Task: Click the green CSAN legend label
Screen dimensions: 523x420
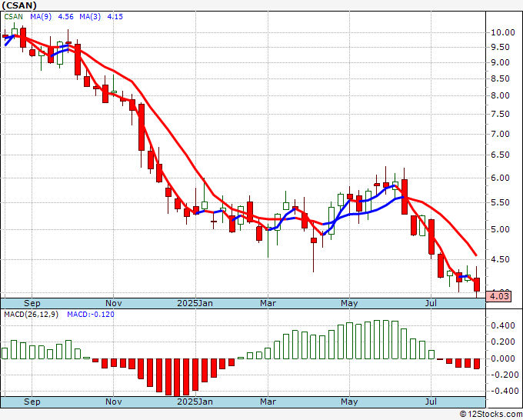Action: pyautogui.click(x=13, y=17)
